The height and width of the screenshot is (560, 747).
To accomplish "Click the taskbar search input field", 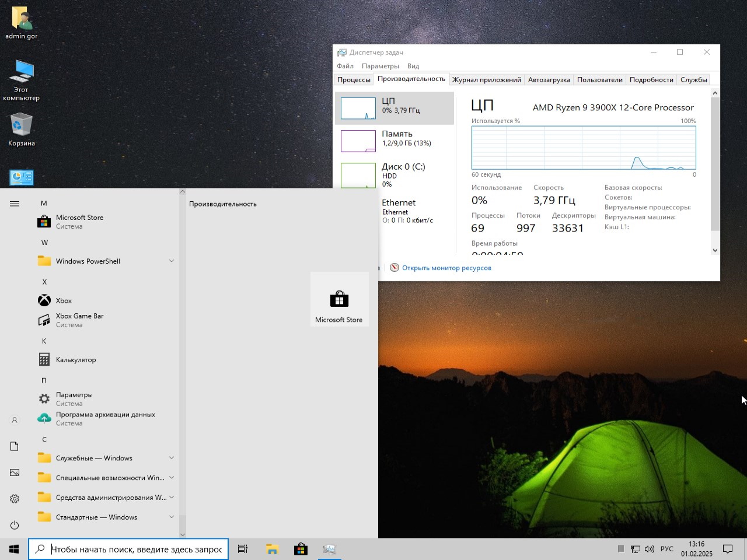I will (x=128, y=549).
